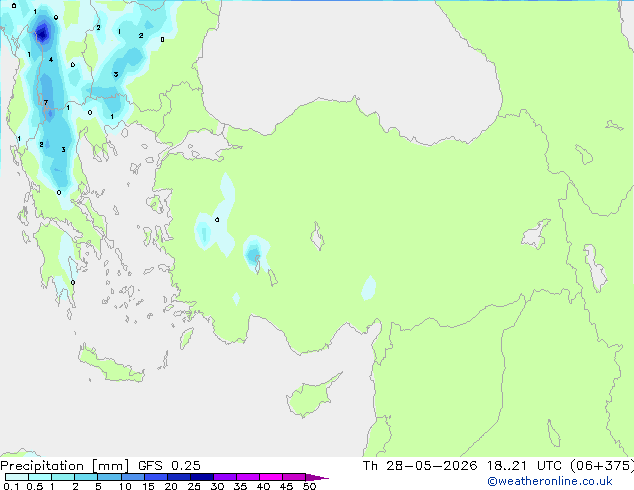
Task: Click the dark blue precipitation maximum
Action: click(42, 32)
